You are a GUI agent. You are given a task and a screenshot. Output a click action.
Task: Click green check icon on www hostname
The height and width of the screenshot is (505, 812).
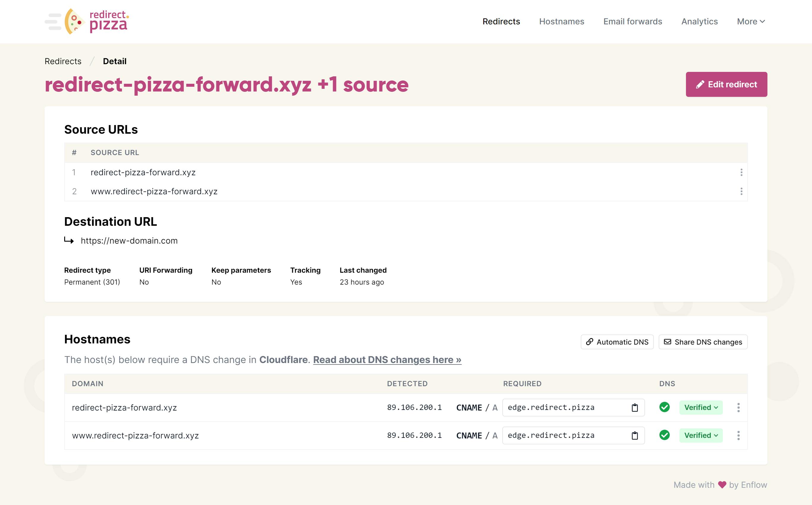(x=664, y=435)
